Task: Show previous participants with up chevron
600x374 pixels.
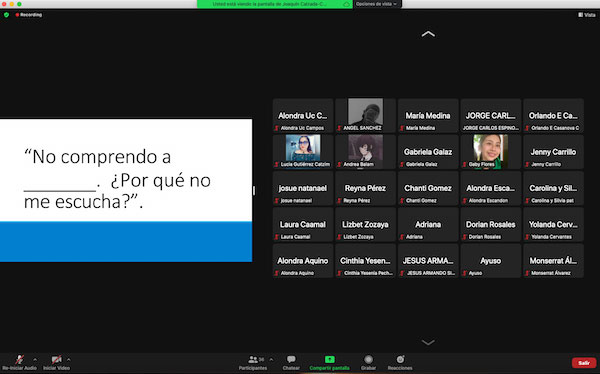Action: coord(428,34)
